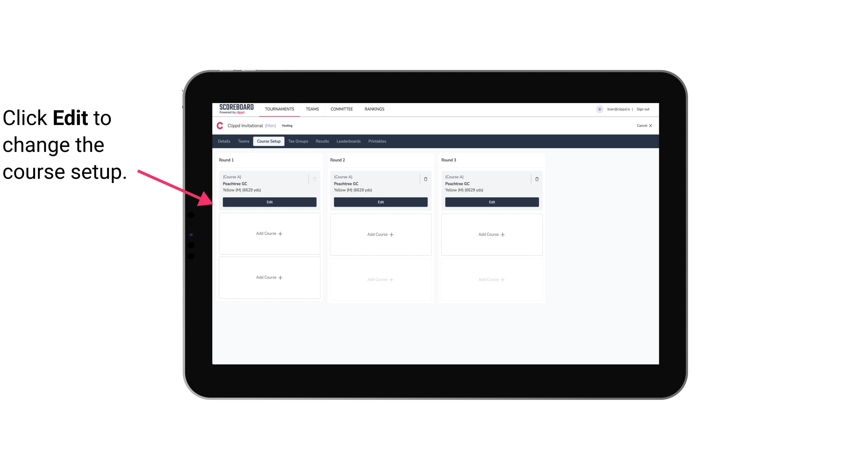
Task: Click Edit button for Round 3 Peachtree GC
Action: click(x=492, y=201)
